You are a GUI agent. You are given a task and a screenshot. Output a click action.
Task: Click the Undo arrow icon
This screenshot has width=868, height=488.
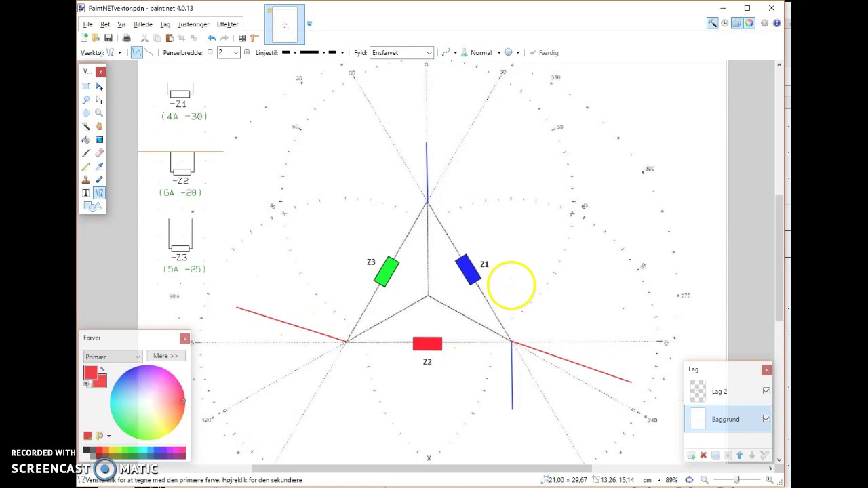click(212, 38)
